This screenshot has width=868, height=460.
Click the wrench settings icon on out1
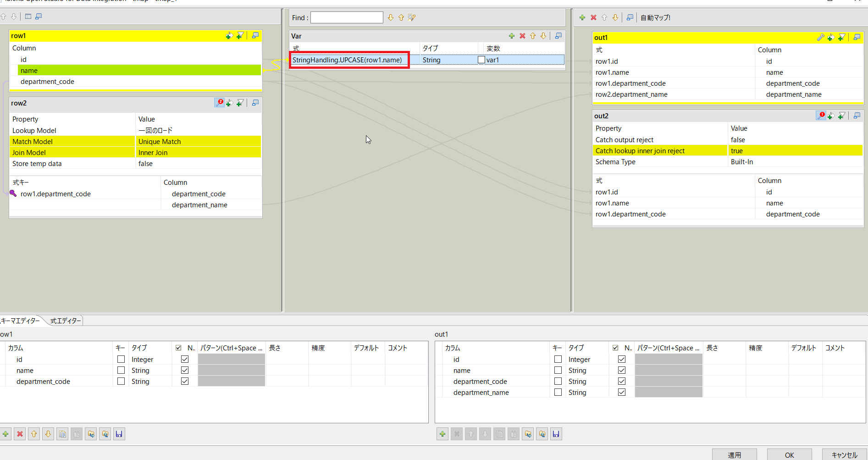820,38
